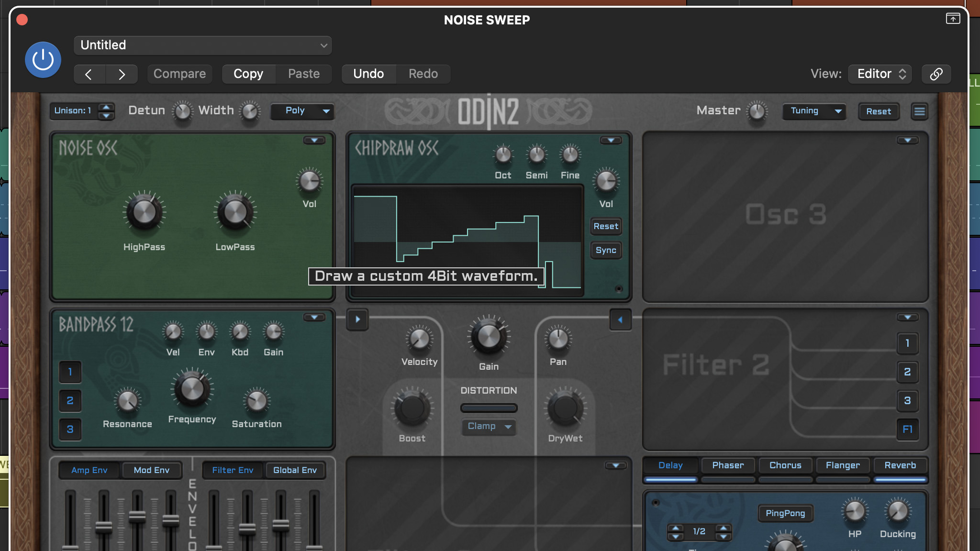Image resolution: width=980 pixels, height=551 pixels.
Task: Click the Odin2 Reset button
Action: (879, 111)
